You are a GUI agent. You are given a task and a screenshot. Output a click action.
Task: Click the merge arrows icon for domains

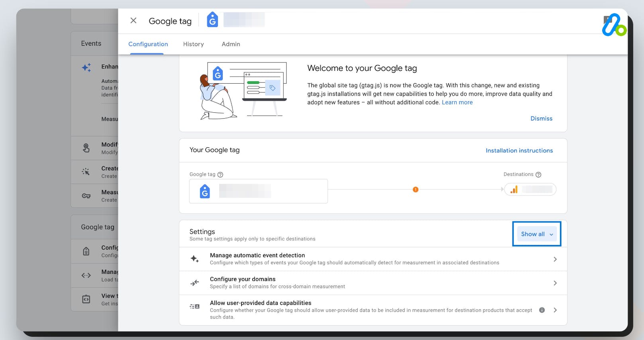click(194, 283)
